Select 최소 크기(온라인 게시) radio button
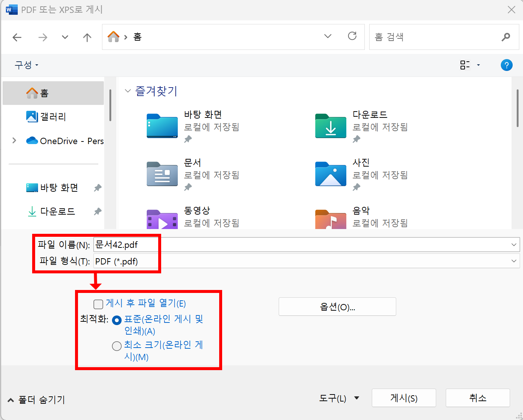 point(117,346)
